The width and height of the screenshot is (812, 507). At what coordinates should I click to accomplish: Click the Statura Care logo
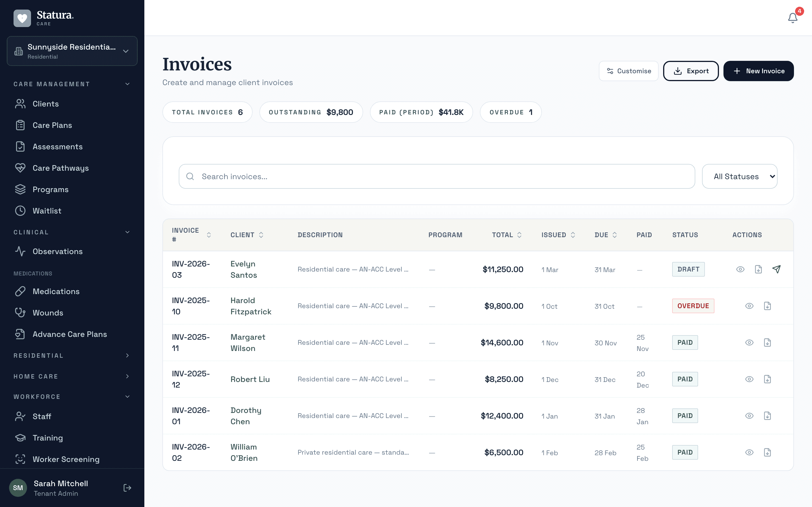coord(44,18)
